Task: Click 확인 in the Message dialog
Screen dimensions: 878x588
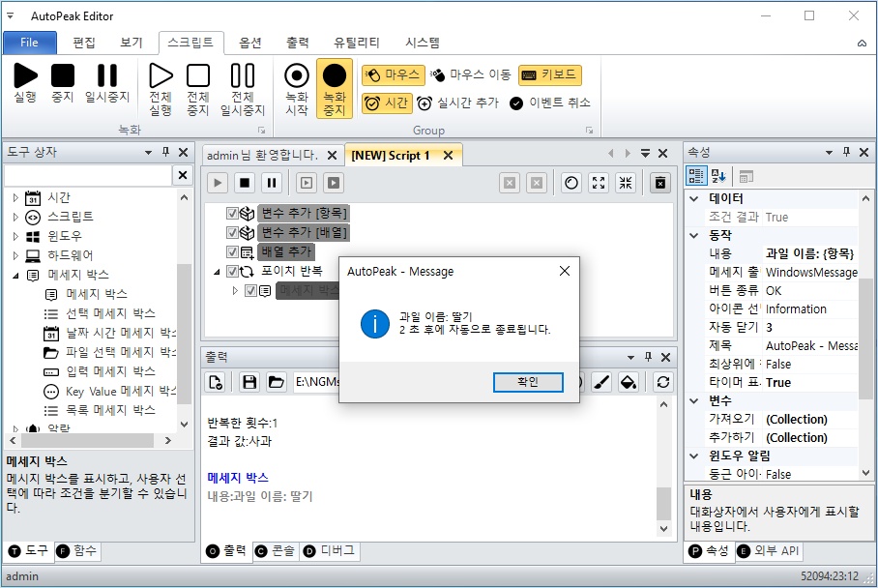Action: point(528,382)
